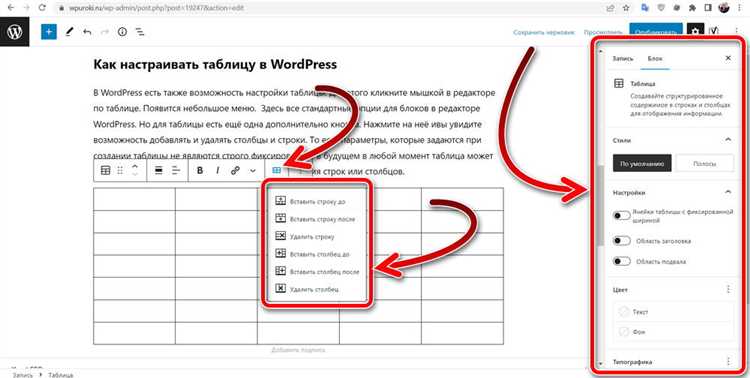Click the sidebar scroll up arrow

click(601, 51)
